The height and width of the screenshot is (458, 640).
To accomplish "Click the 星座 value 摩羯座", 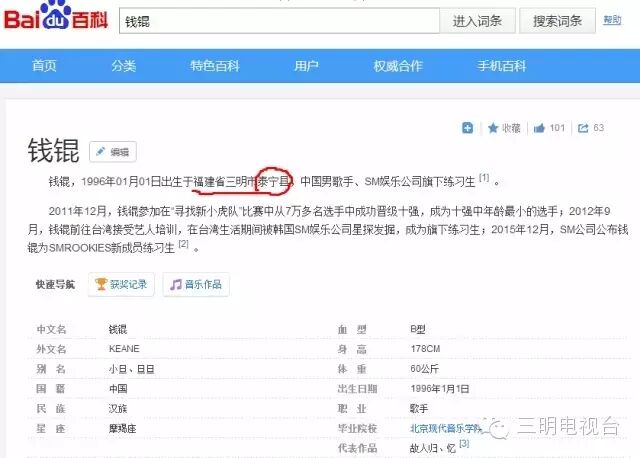I will point(122,429).
